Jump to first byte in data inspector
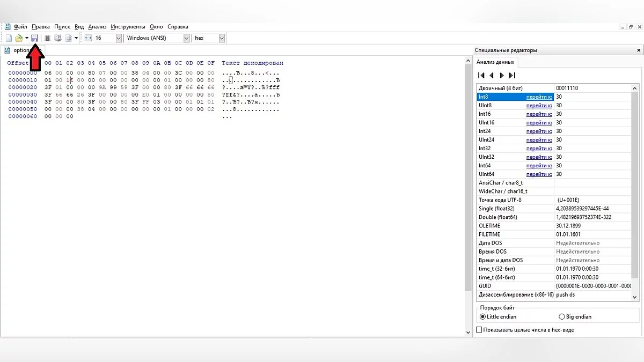Image resolution: width=644 pixels, height=362 pixels. [481, 76]
